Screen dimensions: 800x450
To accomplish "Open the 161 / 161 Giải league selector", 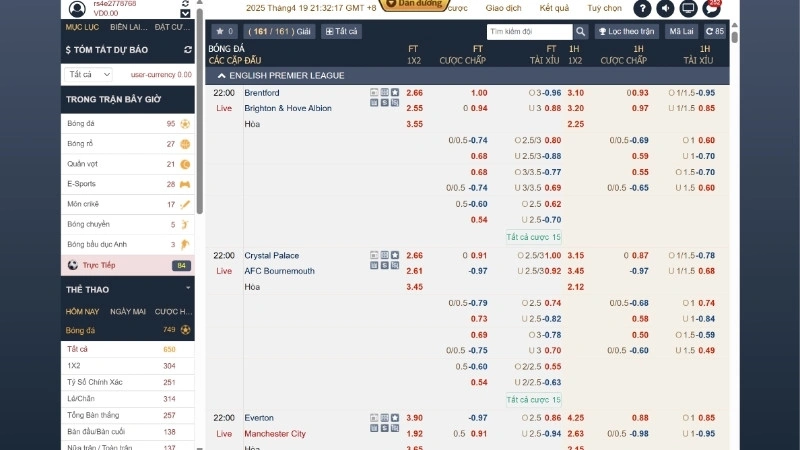I will (x=279, y=32).
